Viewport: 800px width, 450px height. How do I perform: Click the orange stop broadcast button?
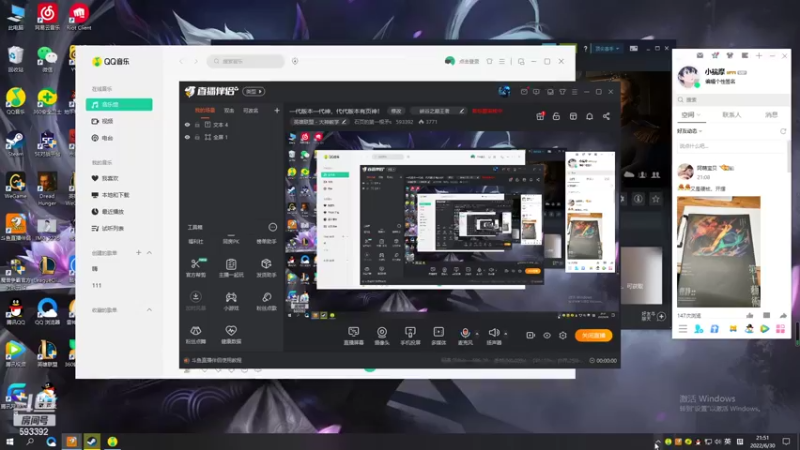pos(593,335)
